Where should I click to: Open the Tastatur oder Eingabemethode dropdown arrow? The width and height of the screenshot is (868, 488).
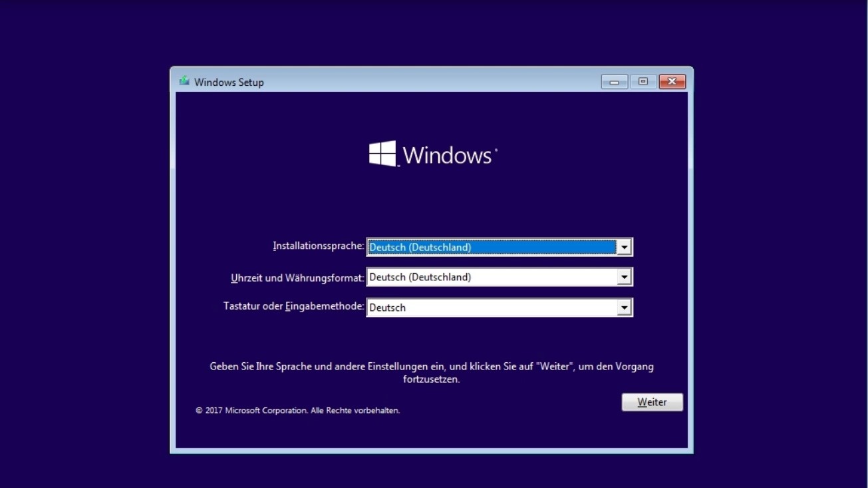point(624,308)
